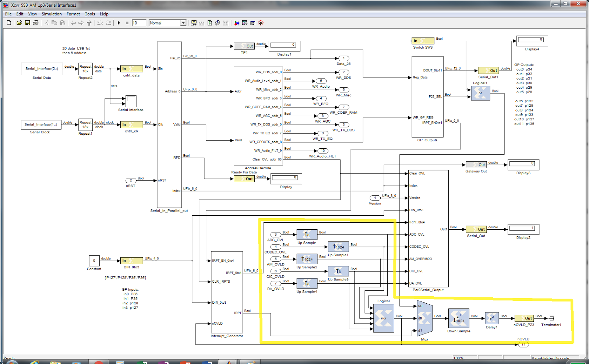Select the Par2Serial_Output subsystem block

tap(428, 229)
